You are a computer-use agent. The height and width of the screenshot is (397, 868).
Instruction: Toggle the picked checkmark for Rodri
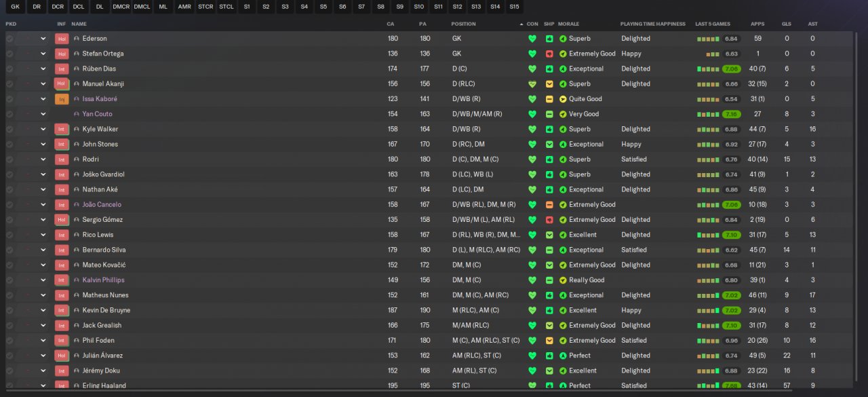(x=9, y=159)
